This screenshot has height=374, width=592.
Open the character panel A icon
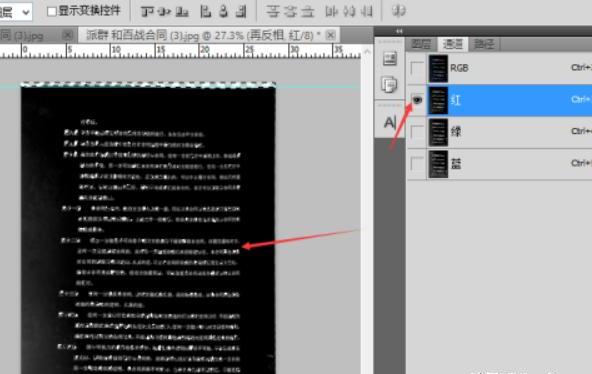click(390, 122)
